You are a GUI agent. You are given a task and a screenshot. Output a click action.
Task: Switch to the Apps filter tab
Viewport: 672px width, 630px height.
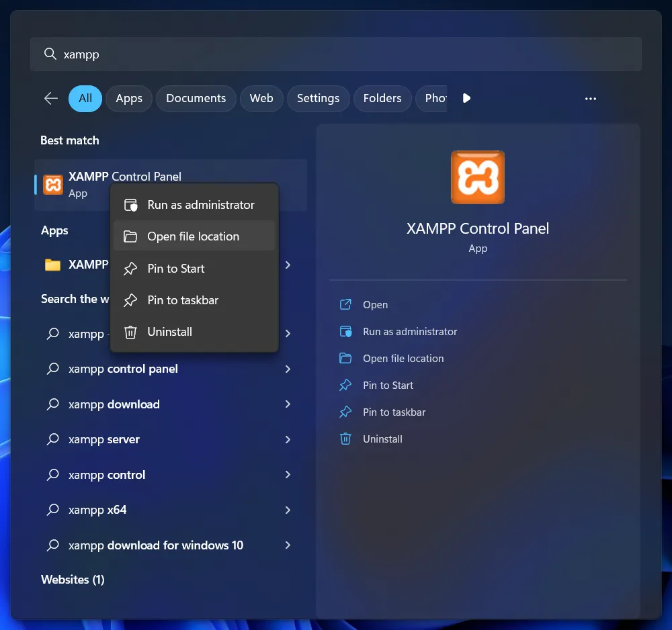(129, 99)
